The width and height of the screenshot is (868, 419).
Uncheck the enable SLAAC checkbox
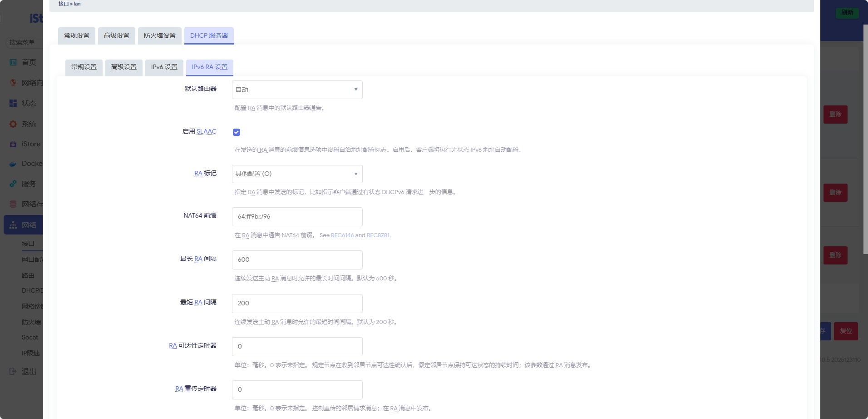(237, 132)
